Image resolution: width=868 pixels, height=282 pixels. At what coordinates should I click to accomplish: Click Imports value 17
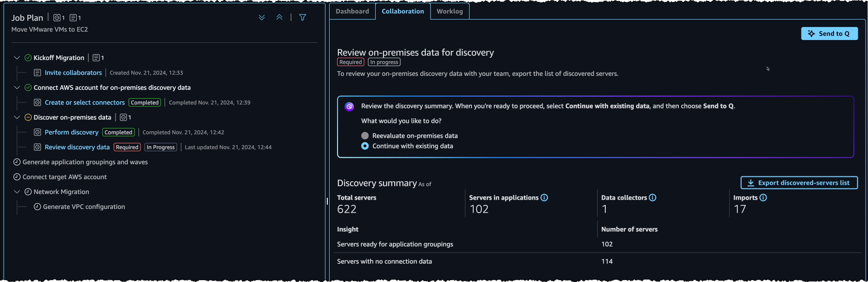740,209
